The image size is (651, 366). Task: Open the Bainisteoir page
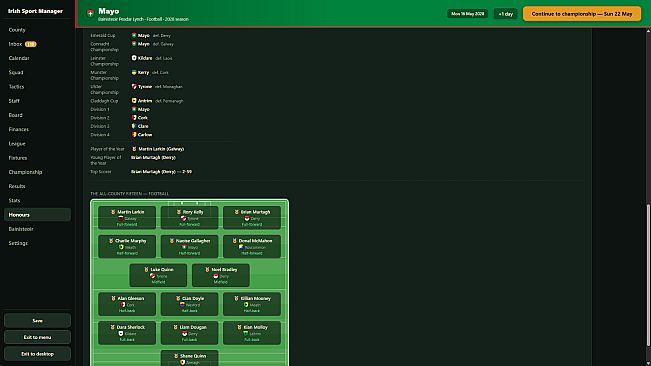click(x=37, y=229)
